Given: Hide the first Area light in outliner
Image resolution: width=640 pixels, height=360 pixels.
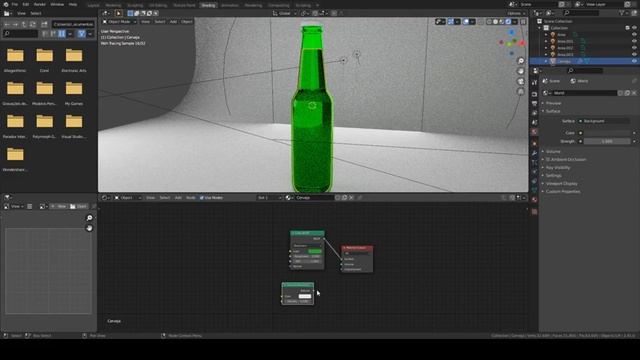Looking at the screenshot, I should pyautogui.click(x=634, y=35).
